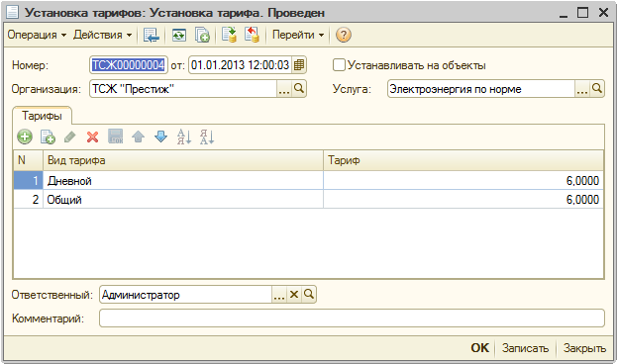Click the post document toolbar icon
Image resolution: width=617 pixels, height=364 pixels.
pyautogui.click(x=229, y=35)
